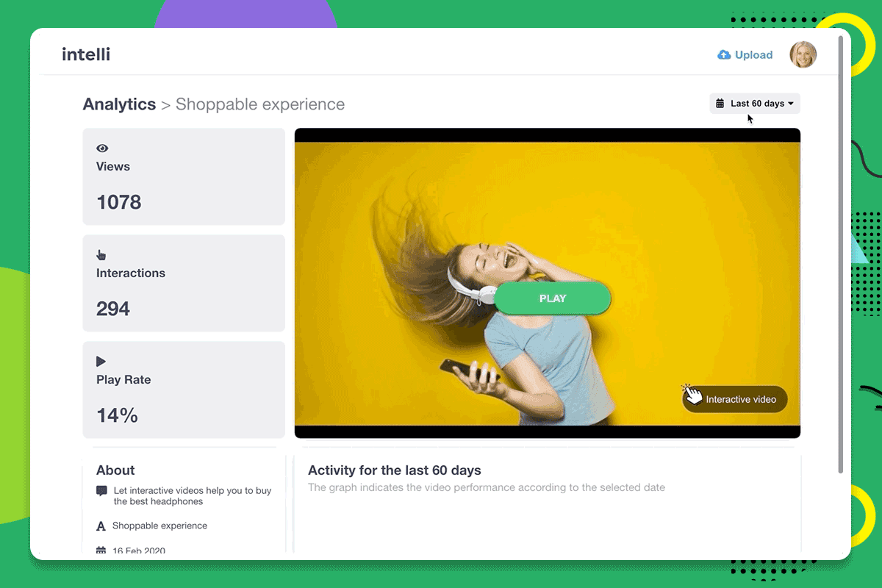Click the letter A title icon in About
The width and height of the screenshot is (882, 588).
pos(101,526)
